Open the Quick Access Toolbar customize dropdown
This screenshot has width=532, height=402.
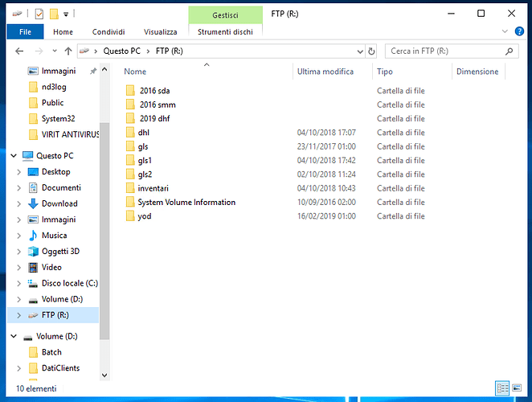(66, 14)
